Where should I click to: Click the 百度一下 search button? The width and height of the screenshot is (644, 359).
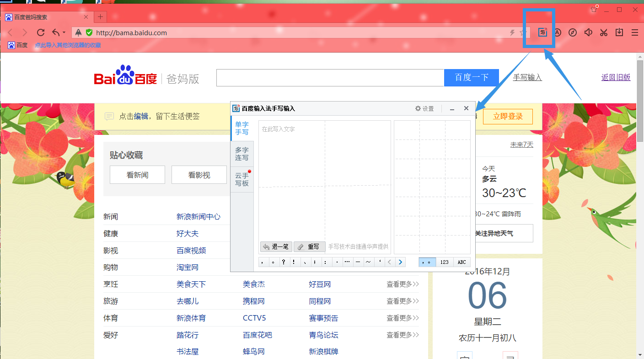pyautogui.click(x=472, y=78)
